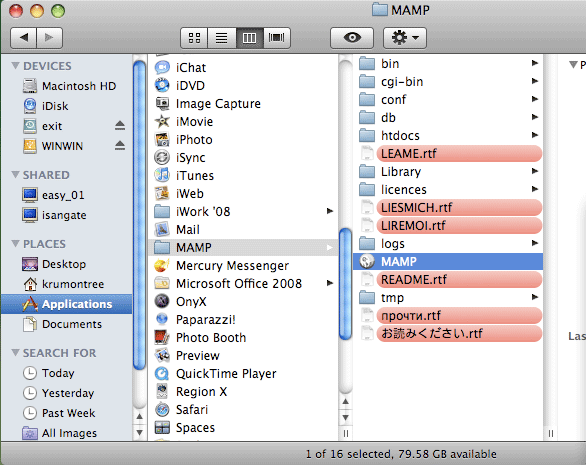586x465 pixels.
Task: Select the Mercury Messenger application
Action: click(243, 265)
